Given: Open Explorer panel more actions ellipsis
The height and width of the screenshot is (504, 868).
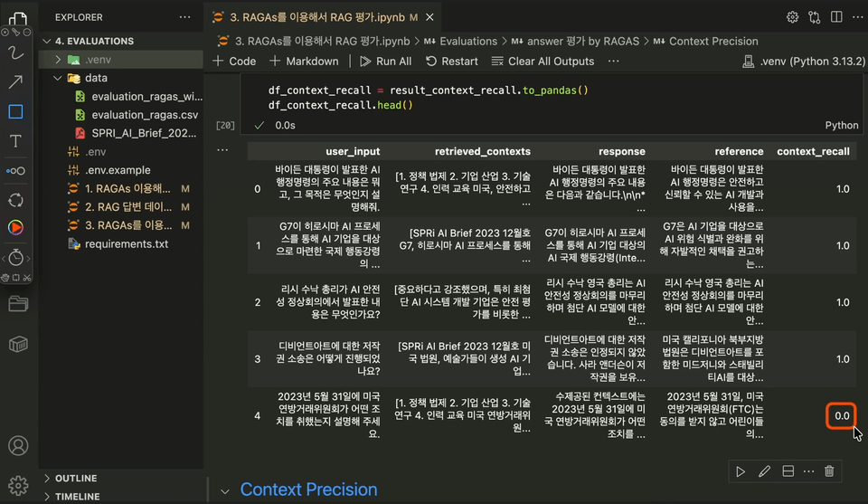Looking at the screenshot, I should click(x=184, y=17).
